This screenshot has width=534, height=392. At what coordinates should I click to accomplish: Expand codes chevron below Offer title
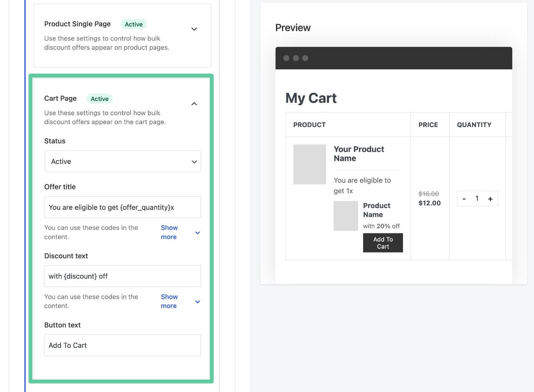[198, 233]
